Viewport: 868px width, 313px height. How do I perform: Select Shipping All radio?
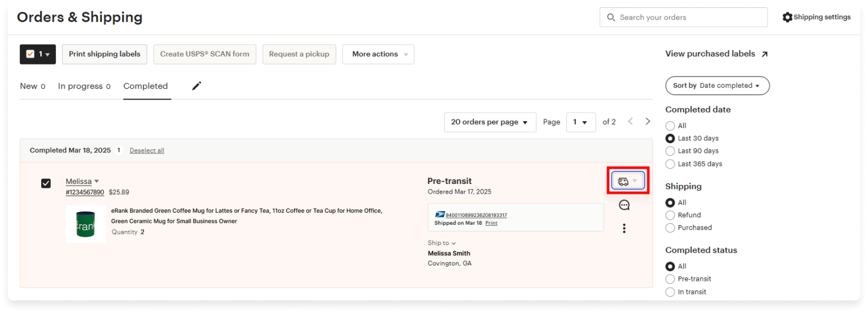click(670, 202)
